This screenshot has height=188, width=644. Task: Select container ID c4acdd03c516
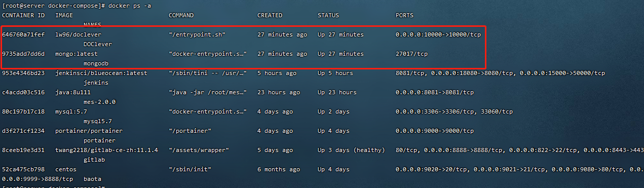point(23,92)
